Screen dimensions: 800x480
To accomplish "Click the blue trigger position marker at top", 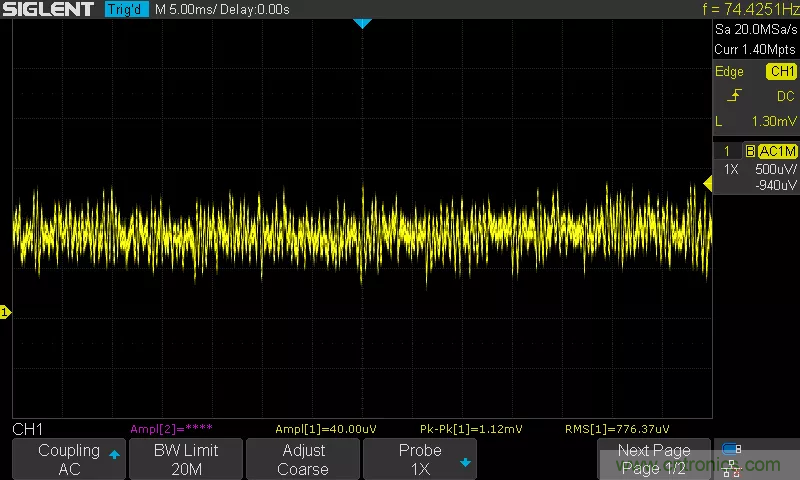I will pos(363,23).
